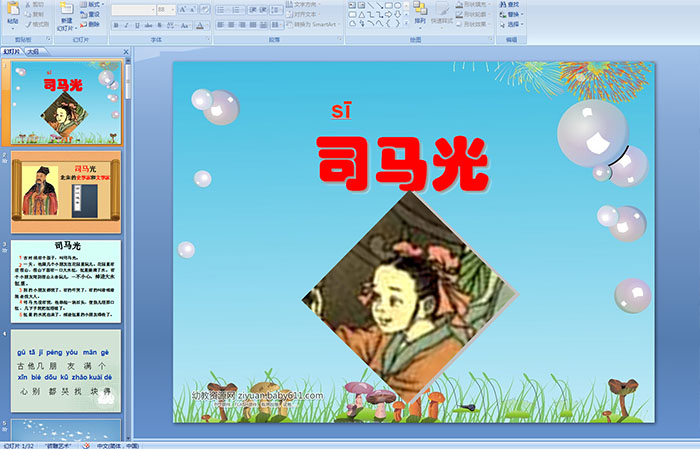Close the slide thumbnail pane
This screenshot has height=449, width=700.
126,52
